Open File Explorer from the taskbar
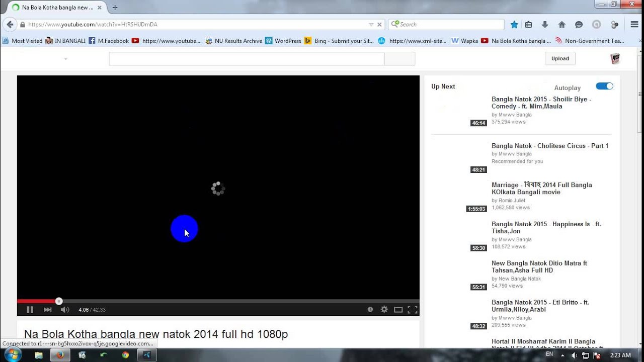The height and width of the screenshot is (362, 644). pos(39,355)
